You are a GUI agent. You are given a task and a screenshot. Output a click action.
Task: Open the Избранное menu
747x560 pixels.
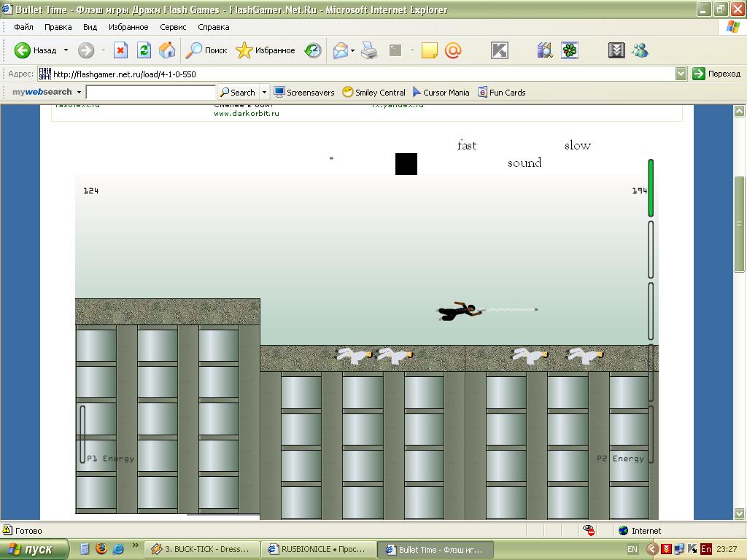coord(128,27)
